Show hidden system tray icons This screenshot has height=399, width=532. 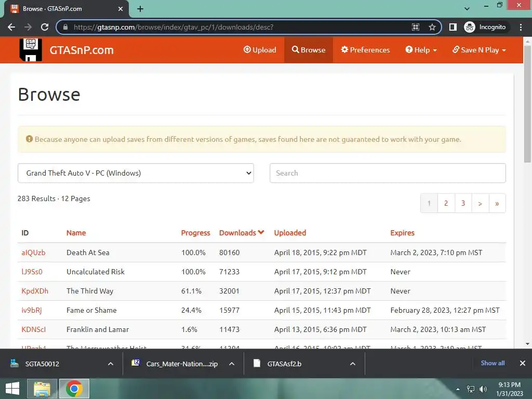[x=458, y=389]
